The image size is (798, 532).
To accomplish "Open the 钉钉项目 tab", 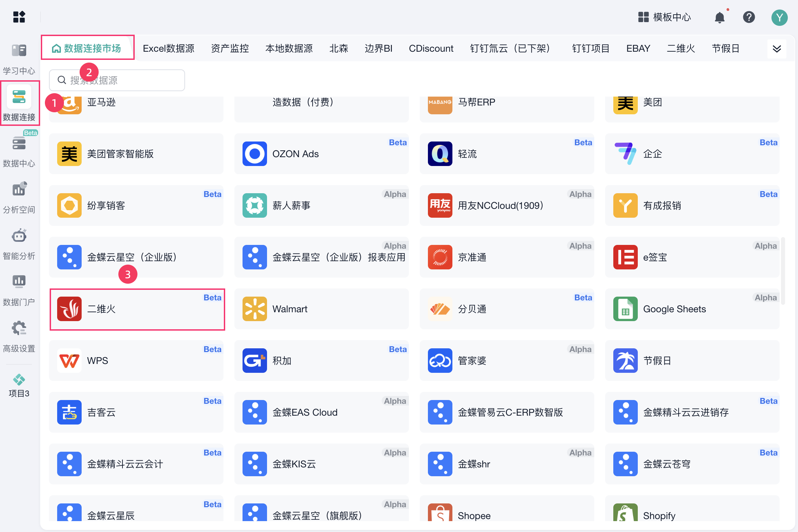I will [591, 48].
